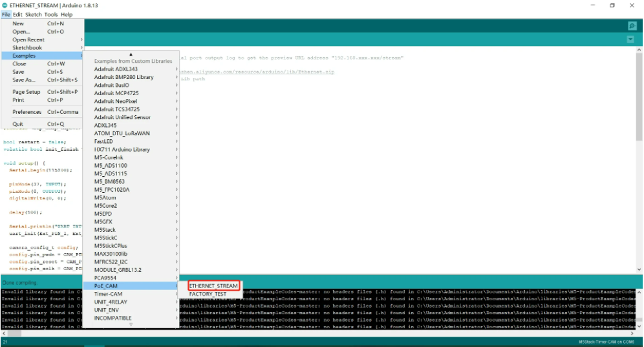The height and width of the screenshot is (347, 644).
Task: Expand M5-CoreInk examples
Action: (131, 157)
